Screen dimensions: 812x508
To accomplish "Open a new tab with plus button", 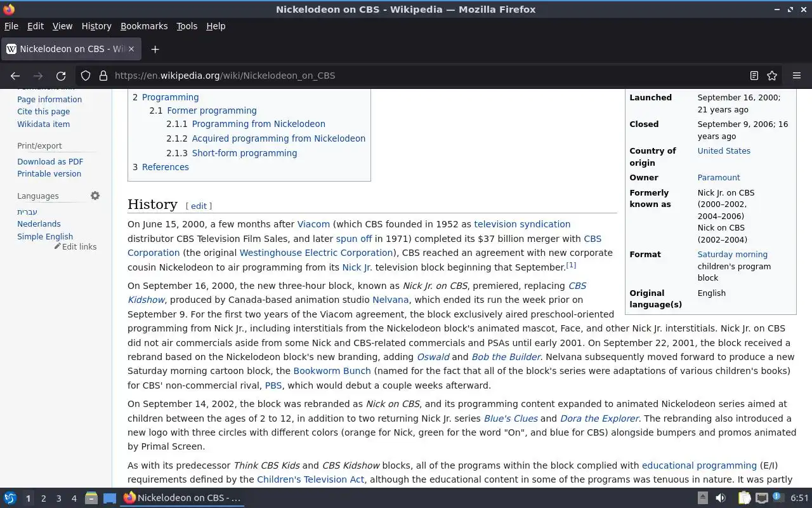I will click(155, 49).
